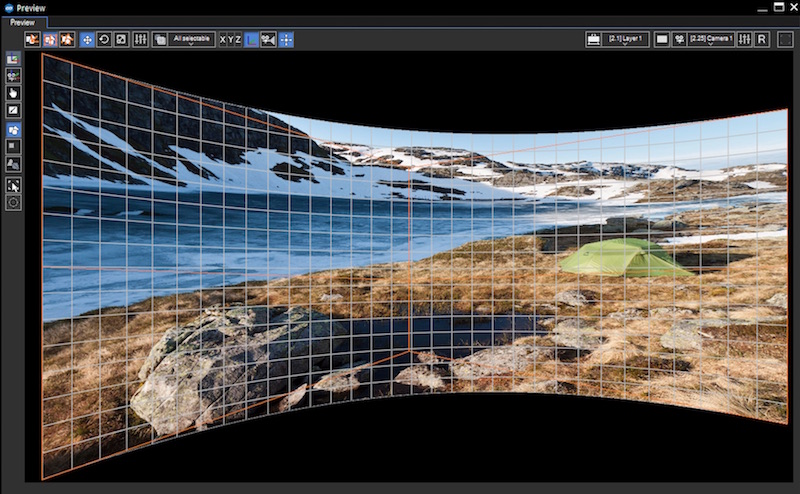
Task: Open the Layer 1 dropdown
Action: 626,39
